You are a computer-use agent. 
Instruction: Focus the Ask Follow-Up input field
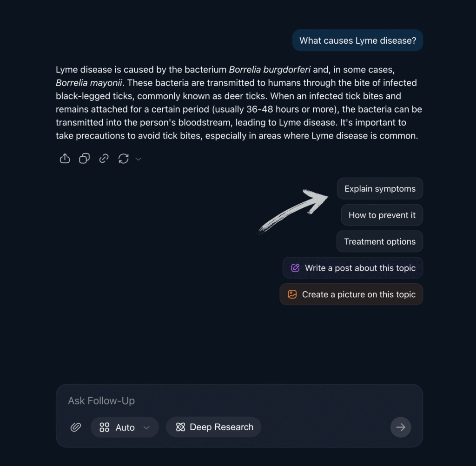tap(239, 401)
